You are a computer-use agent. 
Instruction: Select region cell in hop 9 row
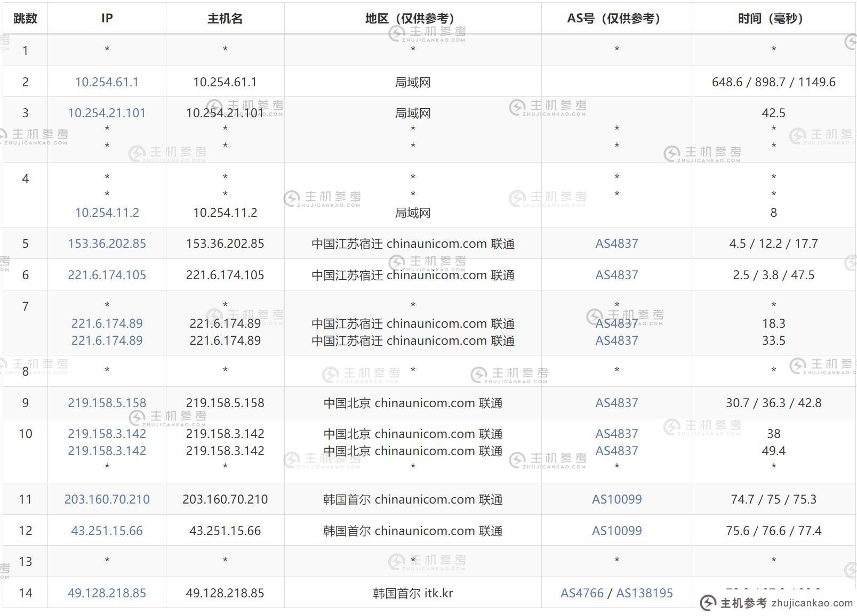pos(413,403)
